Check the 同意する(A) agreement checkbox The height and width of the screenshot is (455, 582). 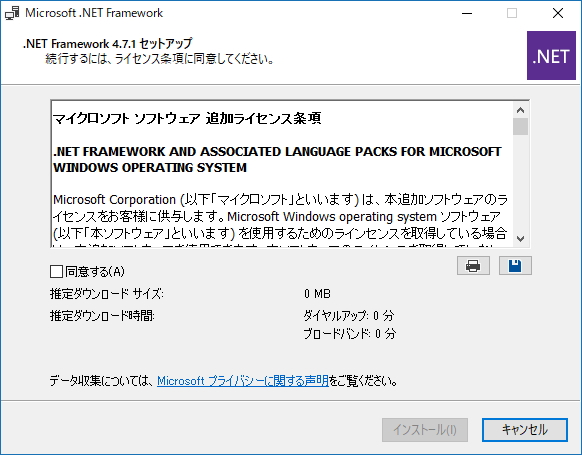click(56, 272)
